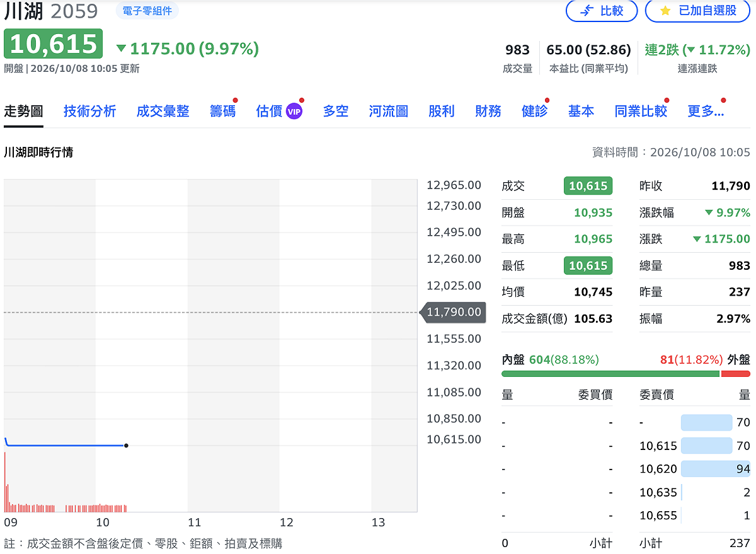Expand the 更多... menu
Image resolution: width=756 pixels, height=554 pixels.
(706, 112)
